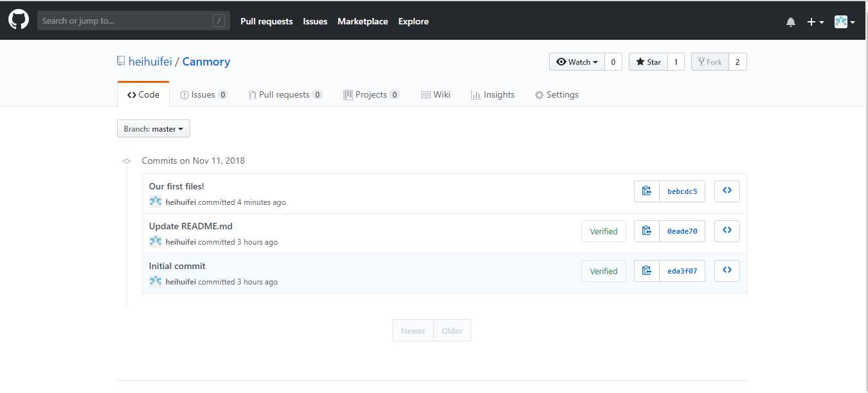This screenshot has width=868, height=393.
Task: Open heihuifei owner profile link
Action: (x=150, y=62)
